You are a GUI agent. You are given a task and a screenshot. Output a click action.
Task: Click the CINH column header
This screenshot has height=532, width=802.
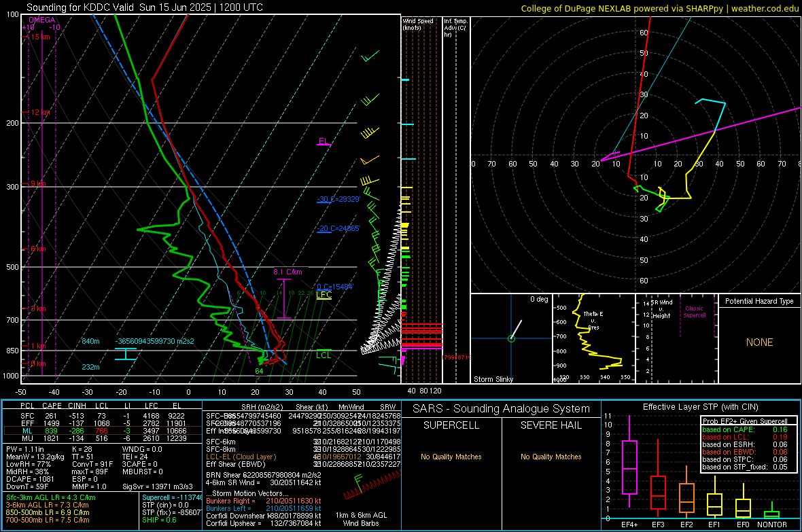point(77,406)
